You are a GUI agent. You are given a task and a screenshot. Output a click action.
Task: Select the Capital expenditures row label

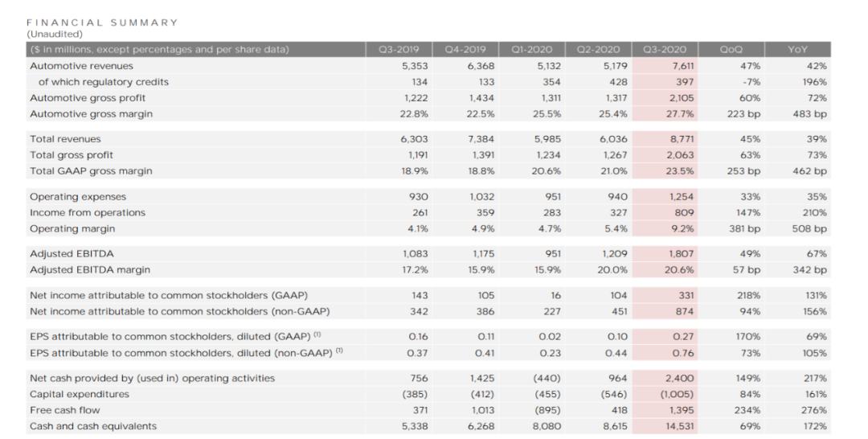(x=78, y=394)
